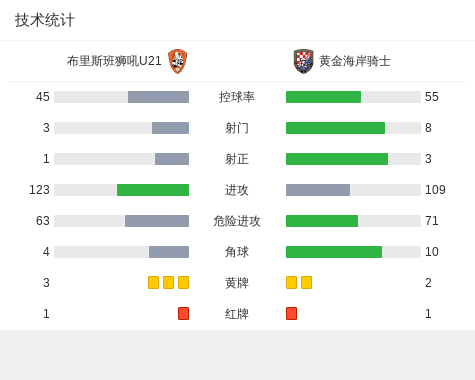Click the Brisbane Roar U21 orange team crest
The width and height of the screenshot is (475, 380).
[178, 61]
